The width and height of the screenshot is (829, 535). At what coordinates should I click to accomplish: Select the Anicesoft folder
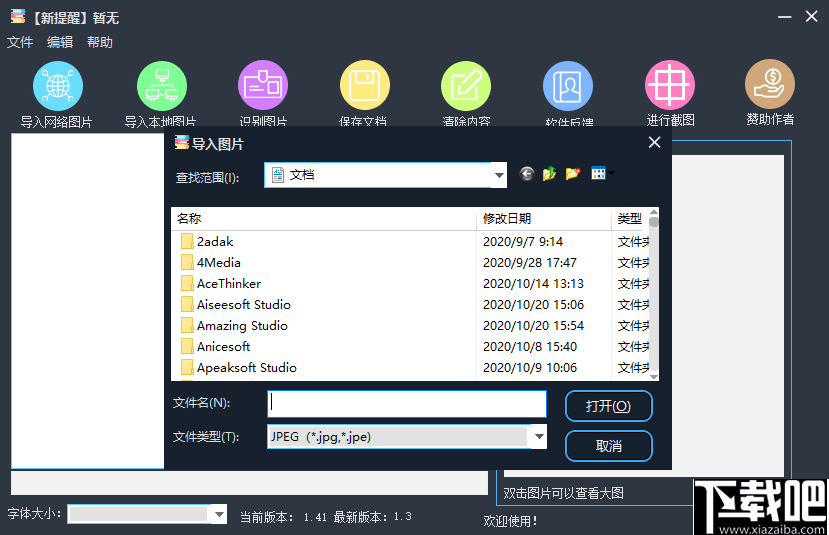[x=223, y=347]
